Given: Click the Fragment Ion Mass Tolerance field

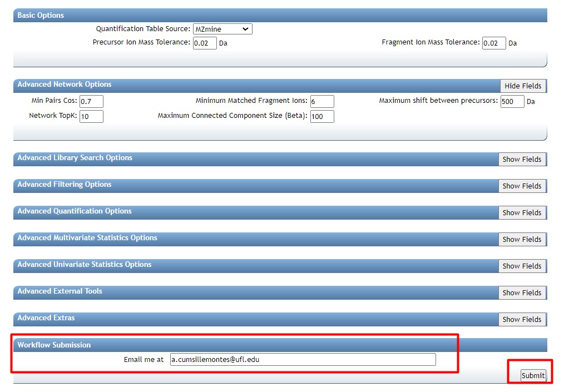Looking at the screenshot, I should pyautogui.click(x=494, y=43).
